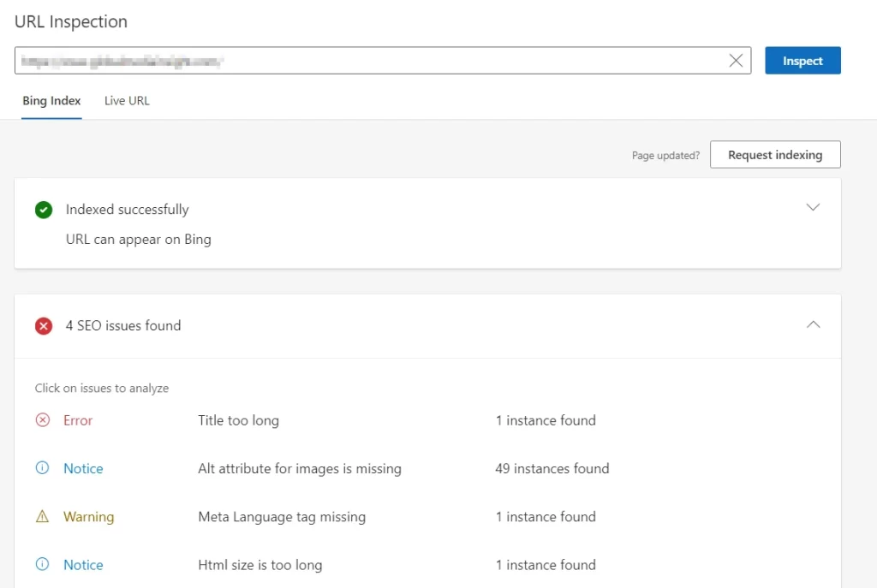877x588 pixels.
Task: Click the Error label in red
Action: 78,420
